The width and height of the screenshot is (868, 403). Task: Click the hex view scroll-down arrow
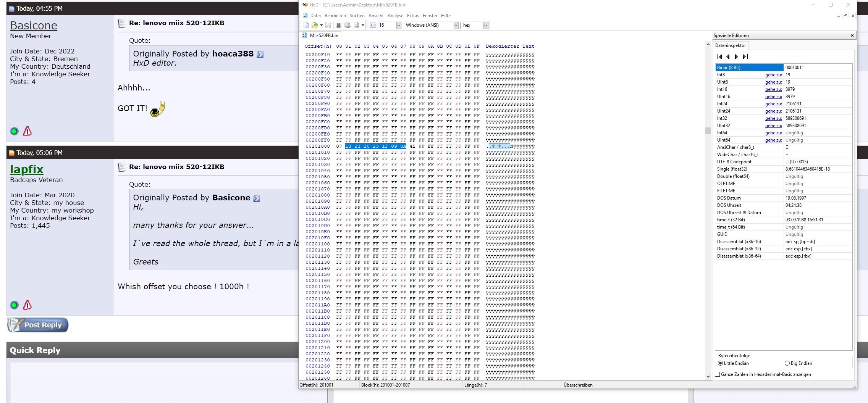[708, 377]
